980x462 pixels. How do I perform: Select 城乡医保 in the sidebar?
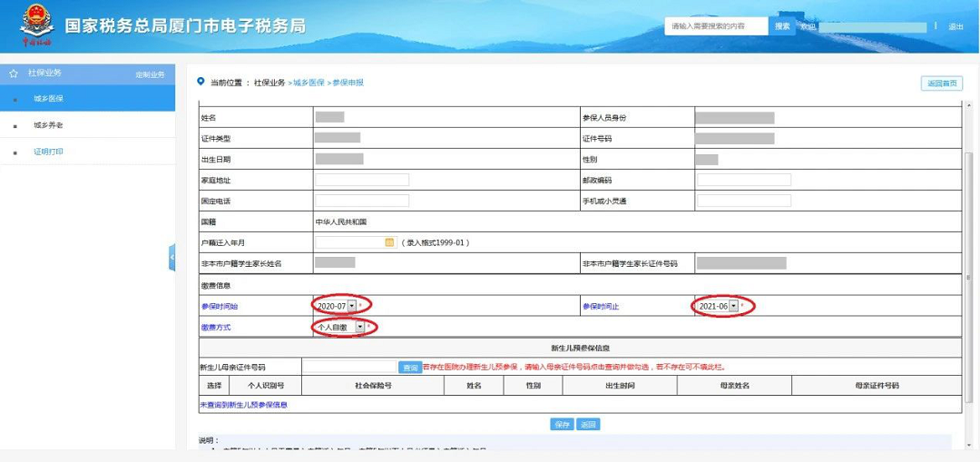[x=87, y=99]
